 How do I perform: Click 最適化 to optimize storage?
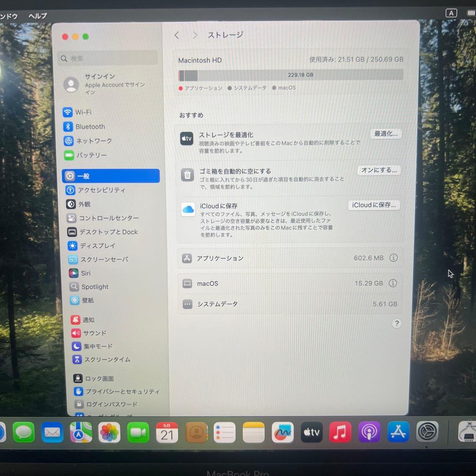point(385,134)
